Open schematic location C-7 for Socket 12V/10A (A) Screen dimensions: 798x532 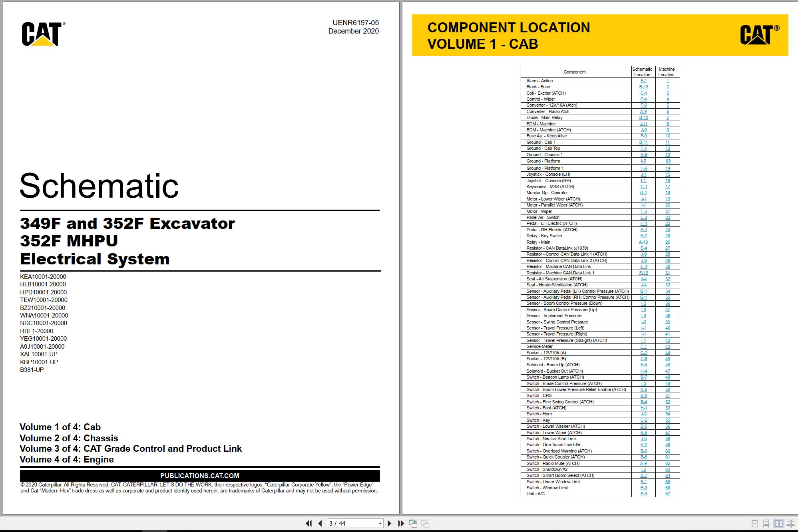(643, 353)
